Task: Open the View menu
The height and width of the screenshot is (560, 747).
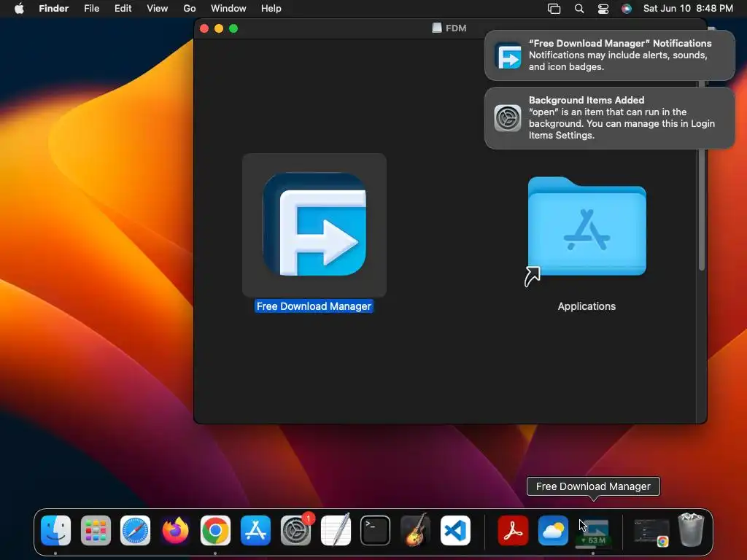Action: point(158,9)
